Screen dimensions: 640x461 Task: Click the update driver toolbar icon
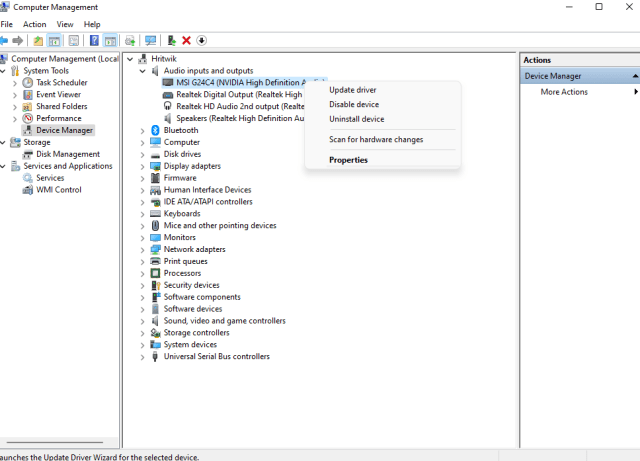click(172, 41)
